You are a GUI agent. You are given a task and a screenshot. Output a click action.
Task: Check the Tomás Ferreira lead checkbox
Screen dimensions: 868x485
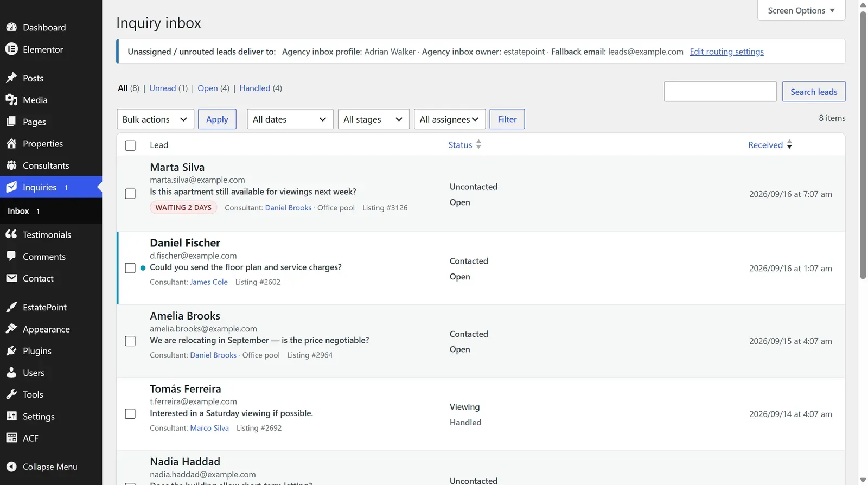click(130, 414)
